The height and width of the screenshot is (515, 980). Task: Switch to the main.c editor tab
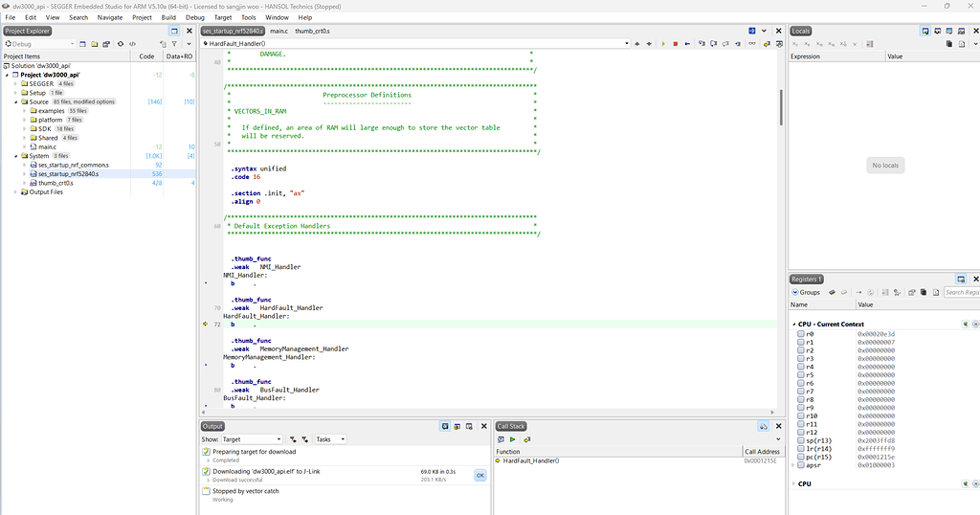click(278, 31)
